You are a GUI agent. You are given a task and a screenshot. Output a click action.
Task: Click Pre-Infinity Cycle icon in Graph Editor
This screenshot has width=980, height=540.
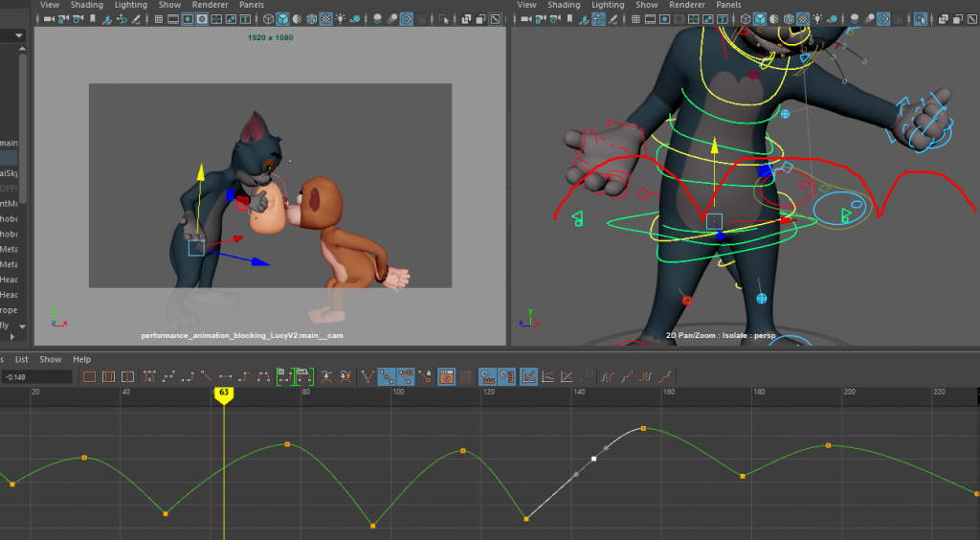(x=606, y=377)
